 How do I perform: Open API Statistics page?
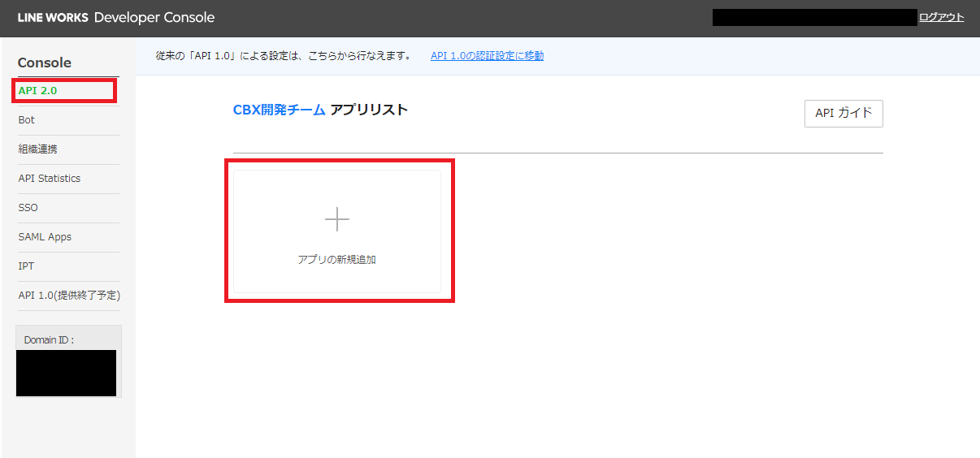click(50, 179)
